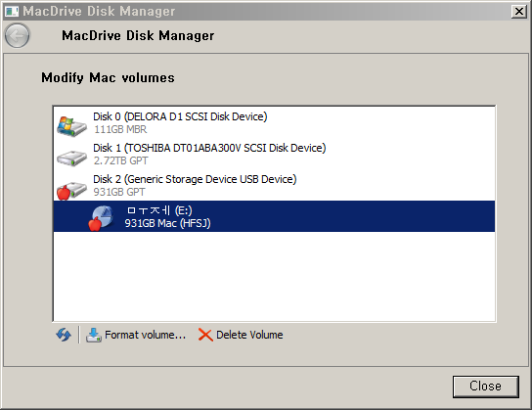
Task: Open Format volume... text command
Action: [x=145, y=335]
